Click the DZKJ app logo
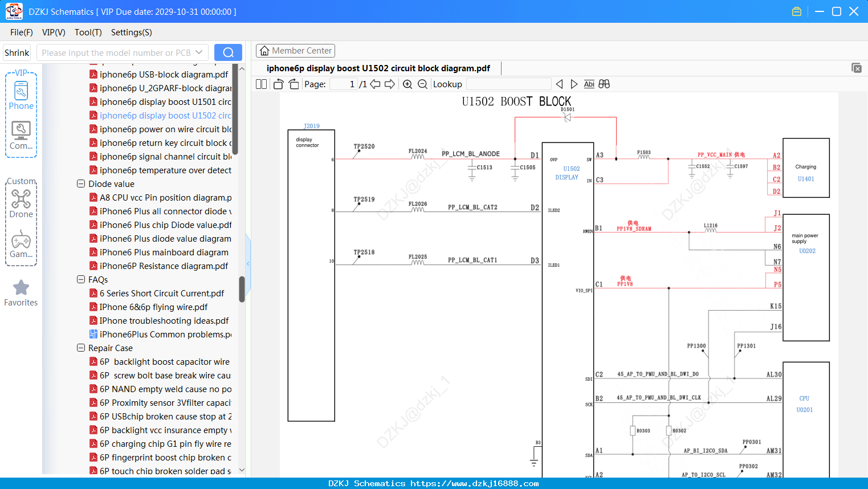The width and height of the screenshot is (868, 489). click(14, 11)
